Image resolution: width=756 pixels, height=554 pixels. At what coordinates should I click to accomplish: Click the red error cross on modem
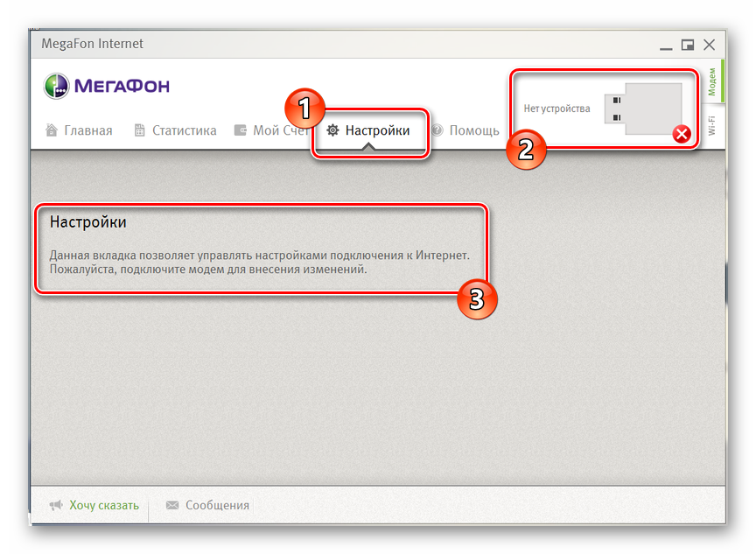pos(682,134)
